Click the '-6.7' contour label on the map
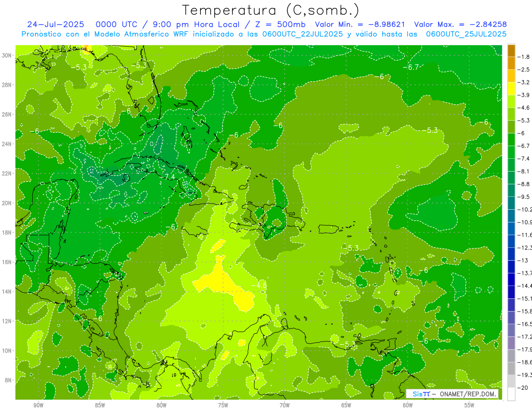 coord(411,67)
